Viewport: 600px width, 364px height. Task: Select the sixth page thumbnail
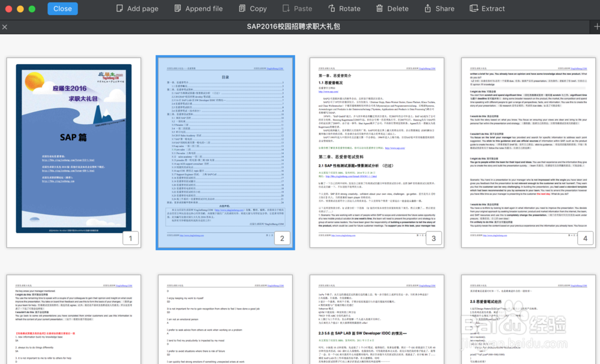pos(226,319)
